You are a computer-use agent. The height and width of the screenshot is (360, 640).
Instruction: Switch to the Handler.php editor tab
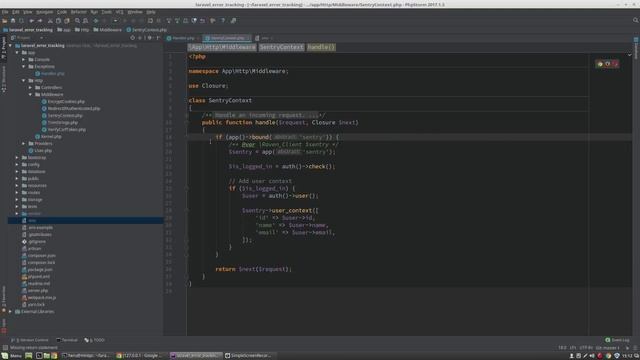(183, 38)
